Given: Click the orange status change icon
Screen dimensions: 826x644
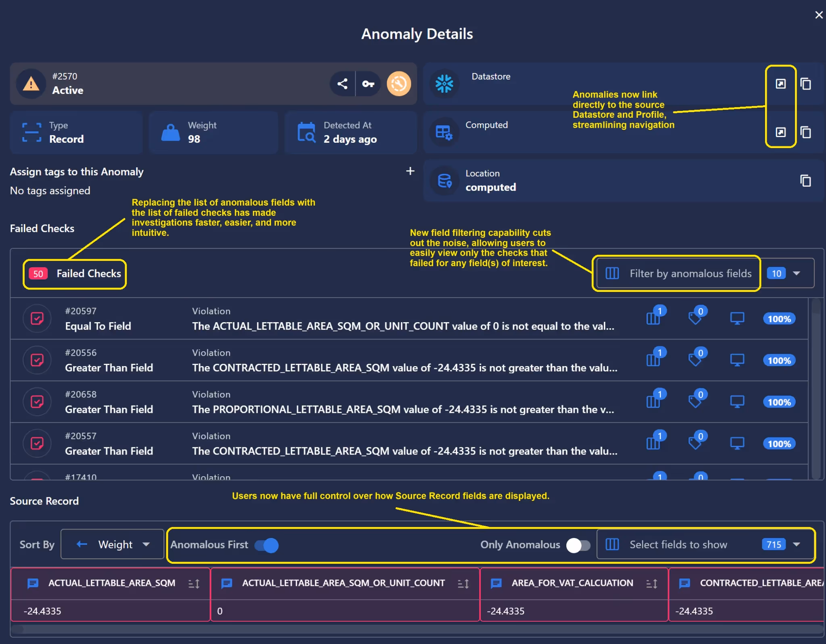Looking at the screenshot, I should coord(398,84).
